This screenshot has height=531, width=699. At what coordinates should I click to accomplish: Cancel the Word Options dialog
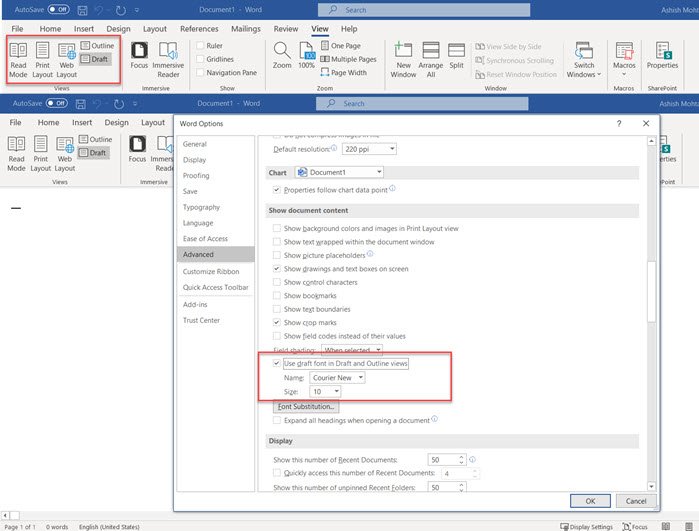coord(636,501)
